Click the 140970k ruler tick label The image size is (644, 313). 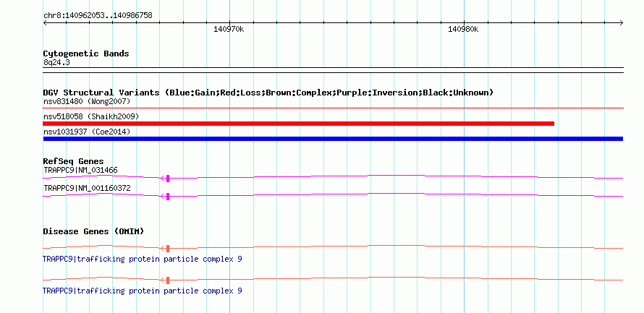229,29
